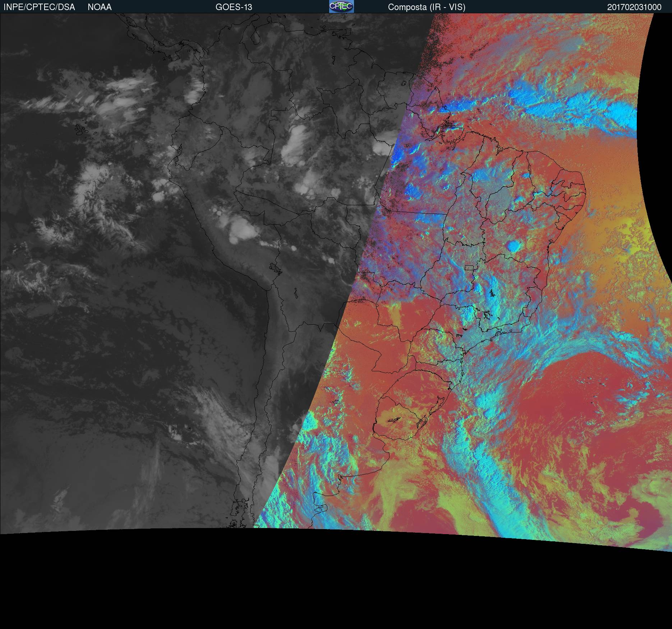Click the CPTEC logo in the header

(341, 6)
